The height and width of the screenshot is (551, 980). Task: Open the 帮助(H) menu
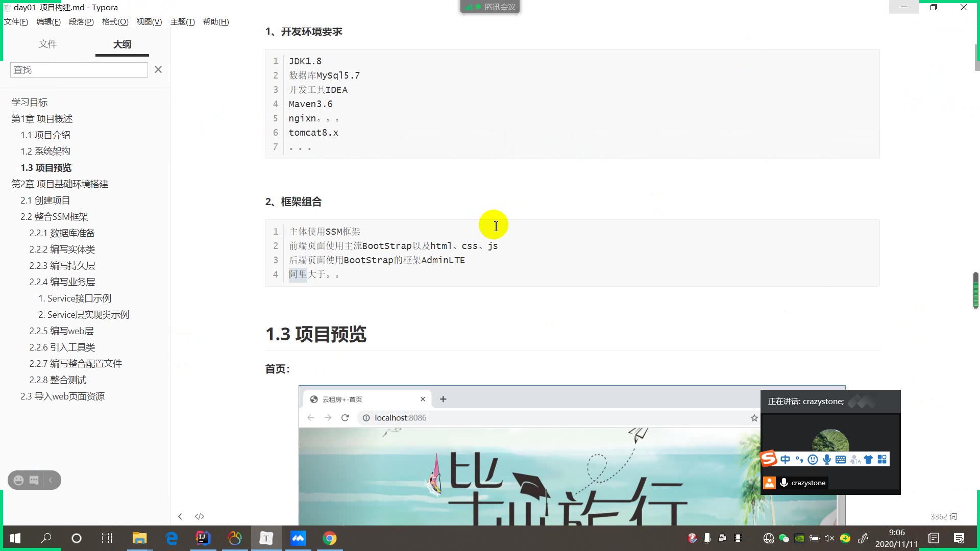(x=216, y=22)
